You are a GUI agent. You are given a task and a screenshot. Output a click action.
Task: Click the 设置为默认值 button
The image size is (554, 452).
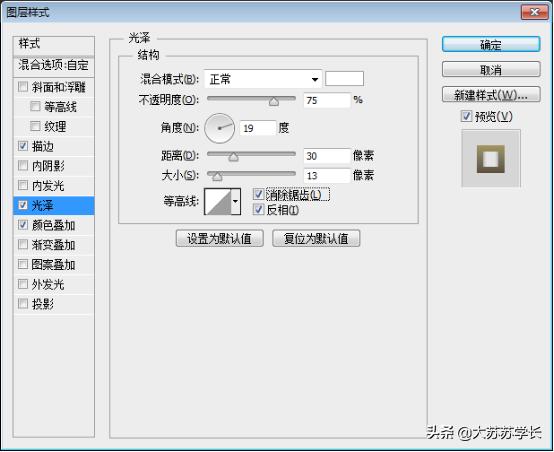click(219, 239)
